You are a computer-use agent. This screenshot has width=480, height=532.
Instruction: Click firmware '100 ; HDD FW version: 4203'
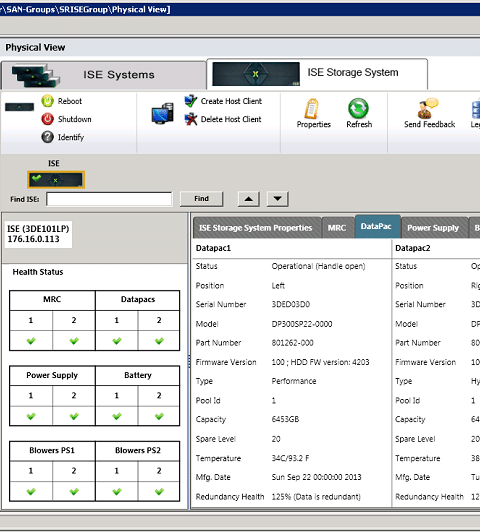tap(320, 362)
